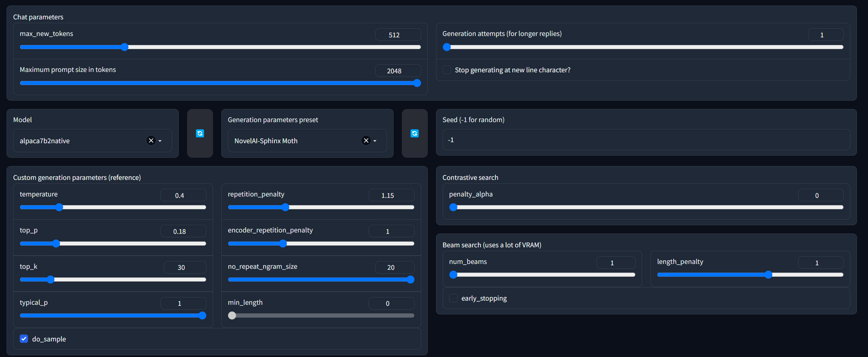This screenshot has height=357, width=868.
Task: Enable stopping generation at new line character
Action: click(446, 70)
